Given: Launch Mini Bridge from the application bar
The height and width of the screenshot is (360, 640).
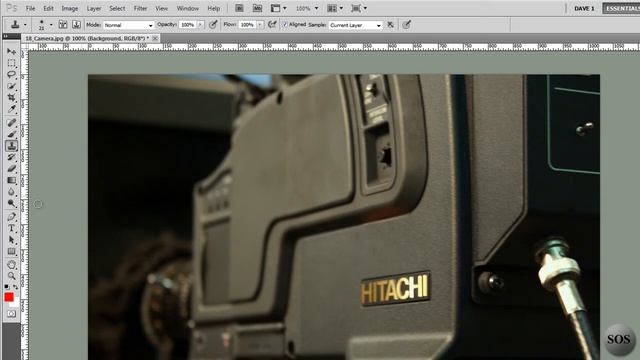Looking at the screenshot, I should (258, 8).
